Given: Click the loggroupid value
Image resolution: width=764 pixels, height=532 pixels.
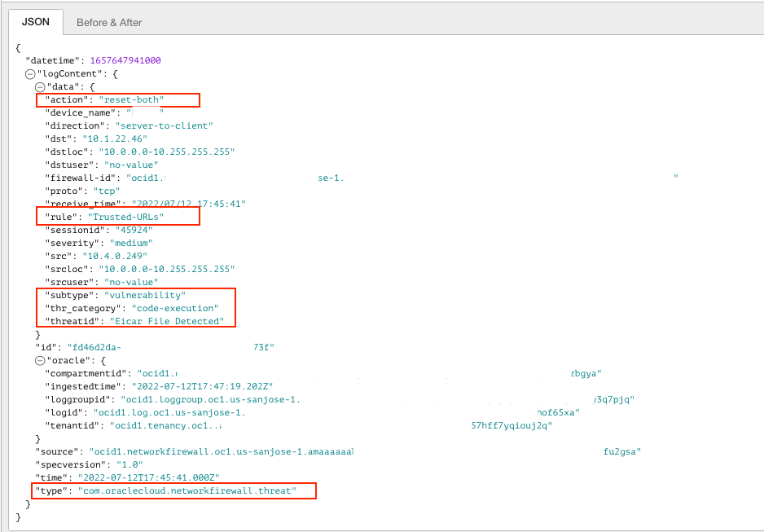Looking at the screenshot, I should point(378,400).
